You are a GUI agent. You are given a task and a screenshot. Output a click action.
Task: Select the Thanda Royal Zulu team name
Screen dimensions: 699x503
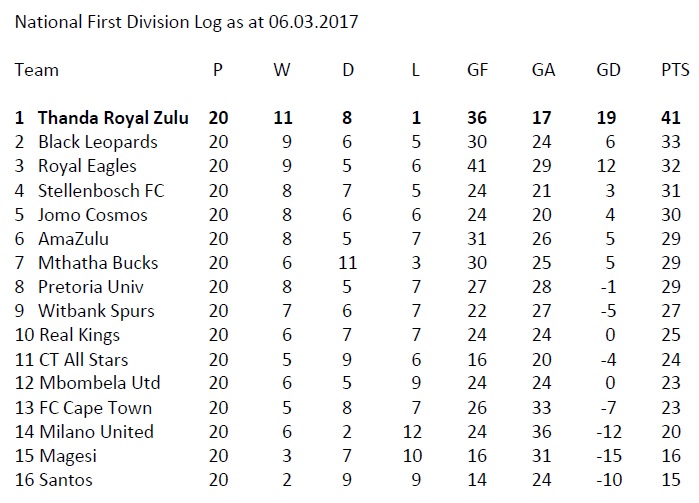(x=114, y=118)
